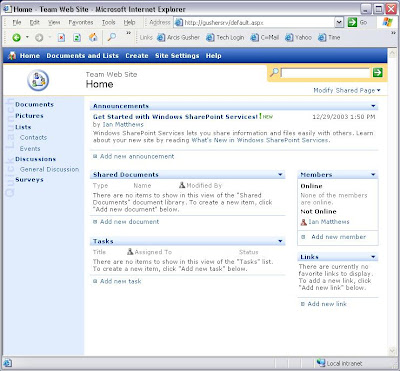The image size is (400, 371).
Task: Click the SharePoint search go arrow
Action: [377, 72]
